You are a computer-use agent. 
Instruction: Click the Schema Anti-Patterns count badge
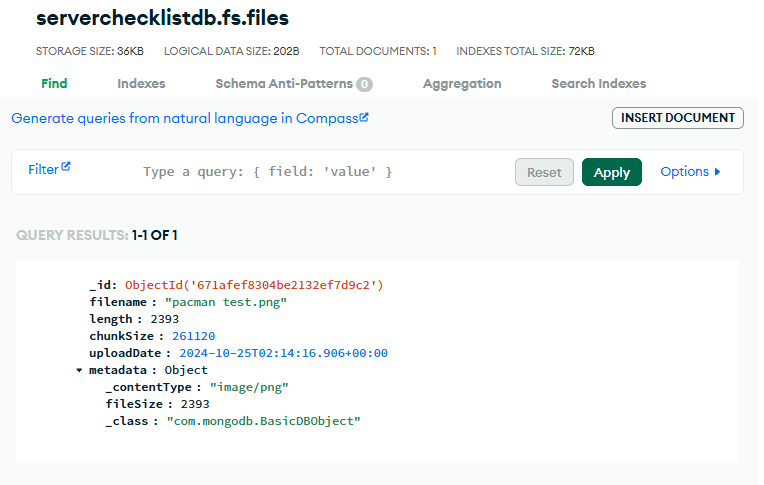point(364,84)
